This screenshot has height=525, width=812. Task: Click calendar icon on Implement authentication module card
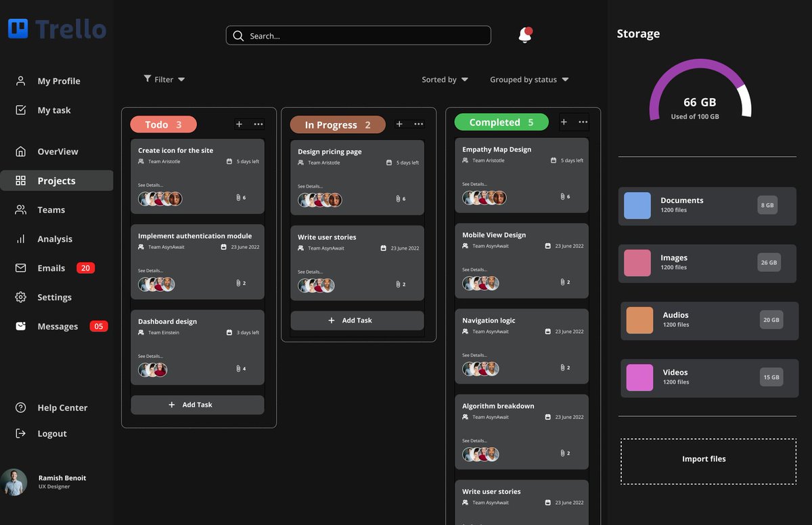(224, 247)
